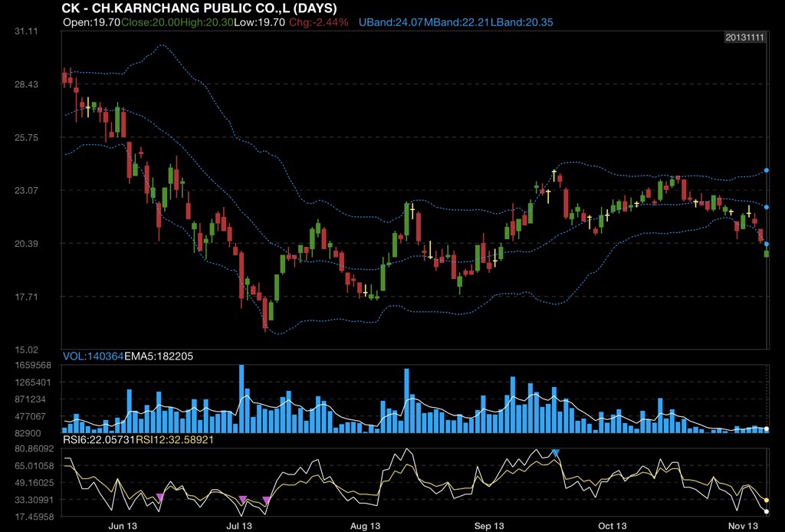This screenshot has height=532, width=785.
Task: Click the Nov 13 date axis label
Action: (743, 526)
